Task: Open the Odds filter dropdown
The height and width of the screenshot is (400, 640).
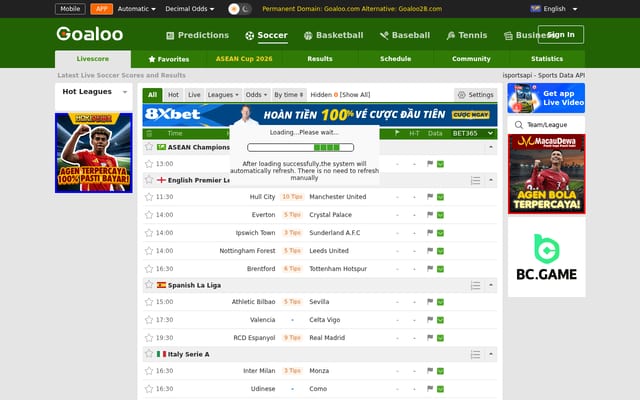Action: (x=256, y=95)
